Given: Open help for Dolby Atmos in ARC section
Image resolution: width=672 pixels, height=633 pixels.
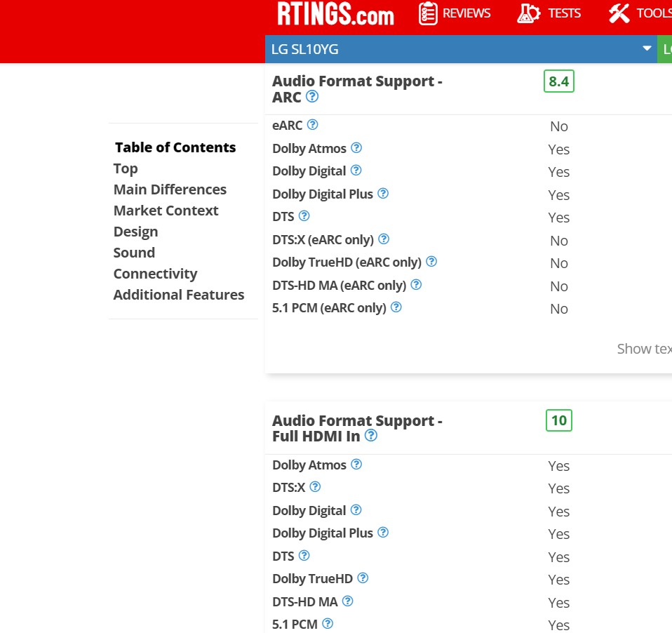Looking at the screenshot, I should [356, 148].
